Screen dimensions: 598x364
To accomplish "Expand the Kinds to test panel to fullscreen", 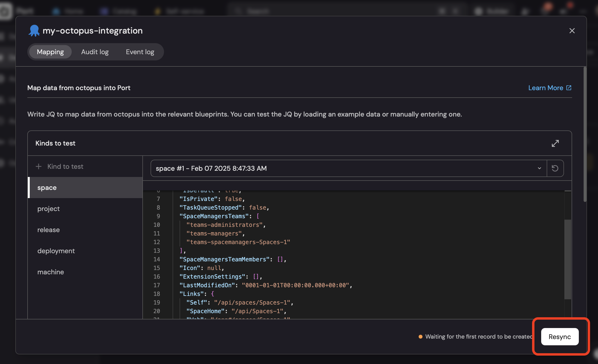I will click(x=556, y=143).
